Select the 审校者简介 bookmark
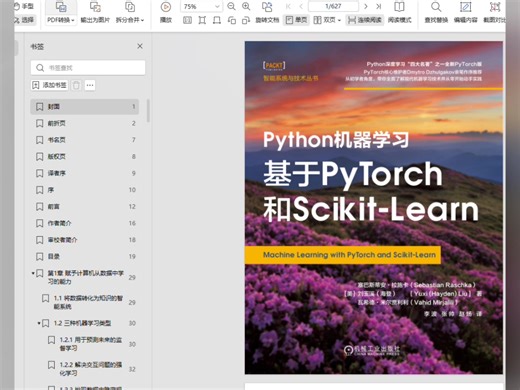Image resolution: width=520 pixels, height=390 pixels. point(85,240)
